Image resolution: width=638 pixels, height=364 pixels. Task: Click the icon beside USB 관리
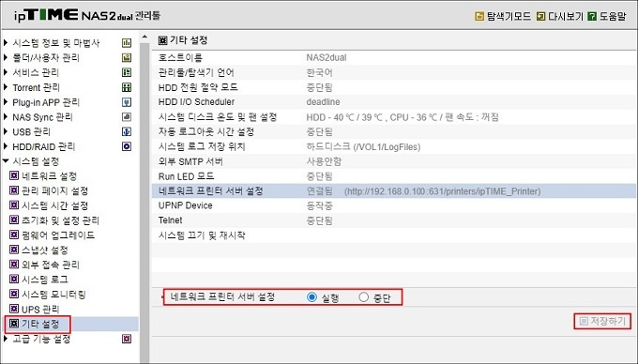pos(127,131)
